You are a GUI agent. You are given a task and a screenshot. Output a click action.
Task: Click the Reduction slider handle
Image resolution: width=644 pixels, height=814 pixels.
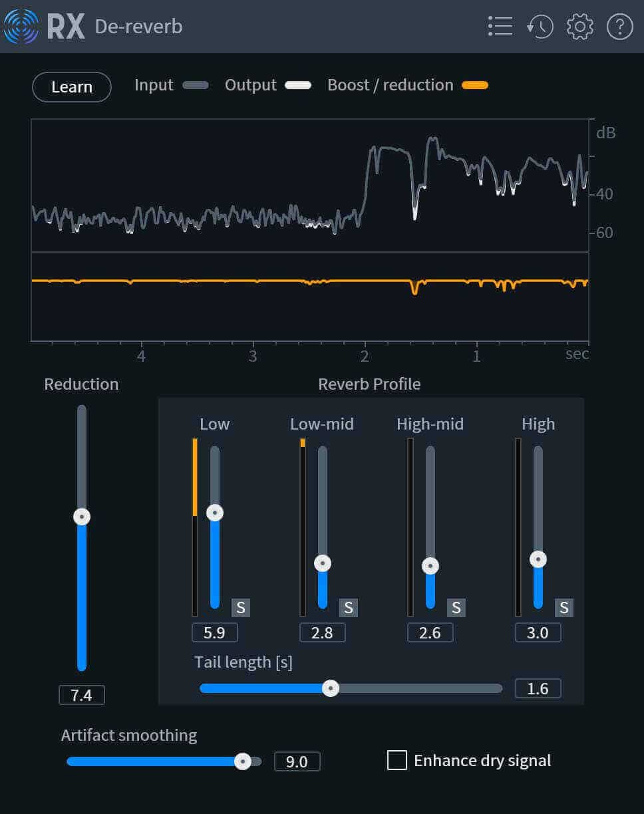click(x=82, y=517)
